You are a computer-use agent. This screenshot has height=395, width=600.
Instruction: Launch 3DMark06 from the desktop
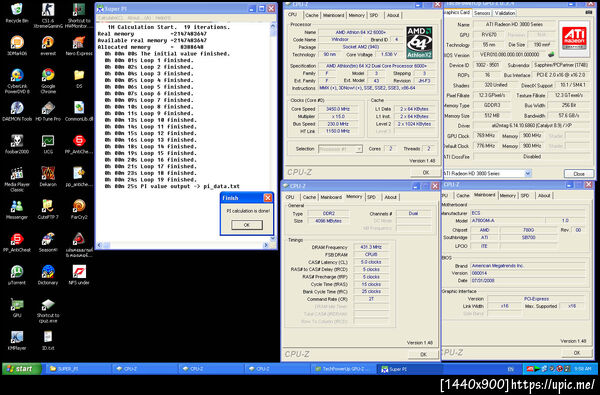point(17,46)
